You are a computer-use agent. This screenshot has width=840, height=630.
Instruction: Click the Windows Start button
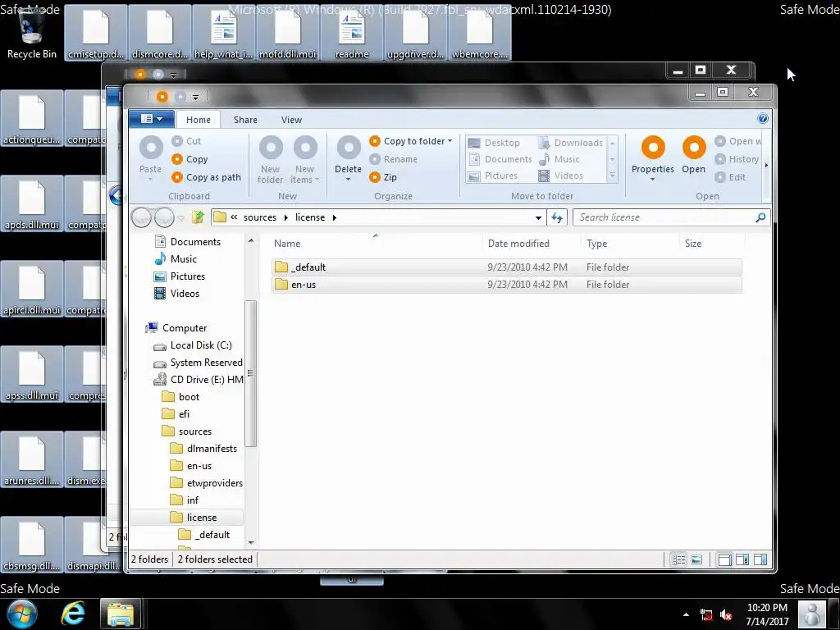pos(22,614)
